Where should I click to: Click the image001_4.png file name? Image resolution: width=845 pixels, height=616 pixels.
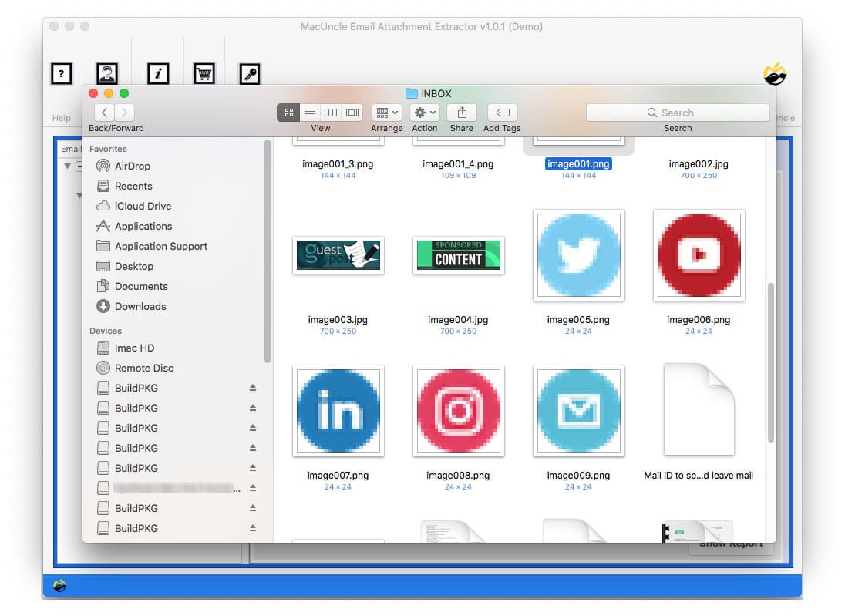coord(458,164)
